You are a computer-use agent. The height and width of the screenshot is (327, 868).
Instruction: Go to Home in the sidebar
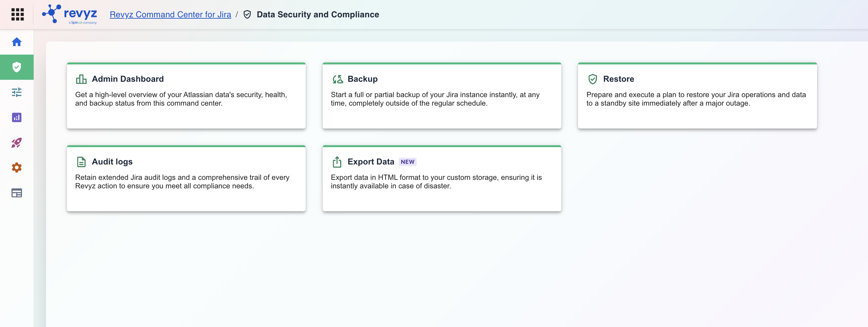pyautogui.click(x=17, y=42)
